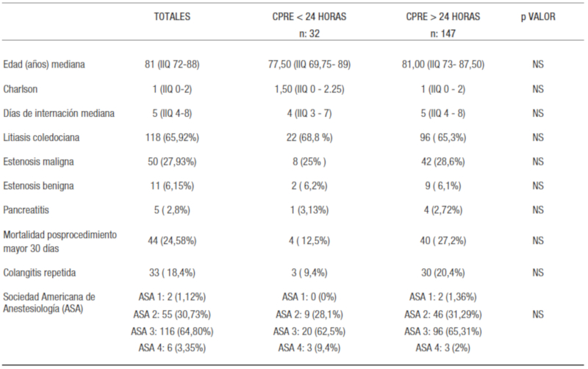This screenshot has width=588, height=369.
Task: Select the 'Estenosis maligna' row label
Action: point(38,162)
